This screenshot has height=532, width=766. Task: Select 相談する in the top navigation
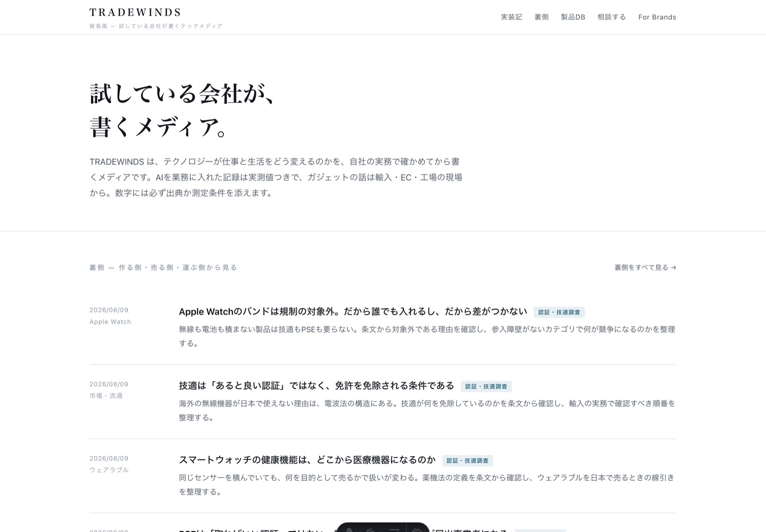click(x=611, y=17)
